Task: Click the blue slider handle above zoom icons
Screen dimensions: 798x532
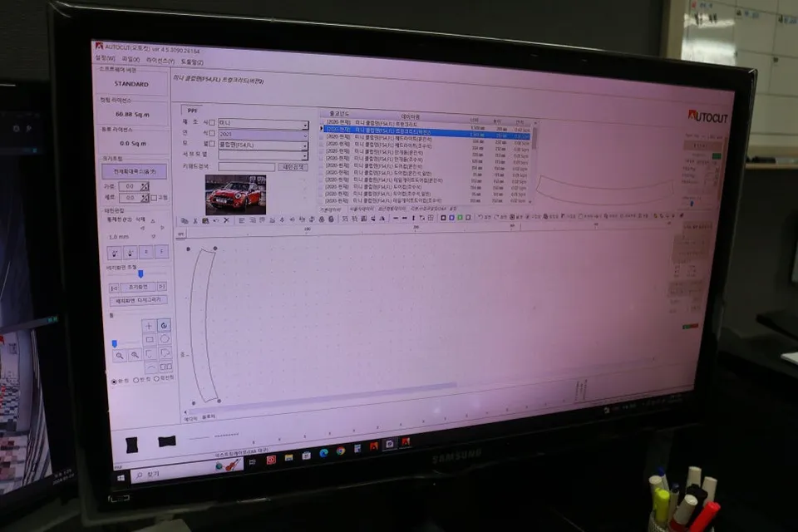Action: tap(115, 344)
